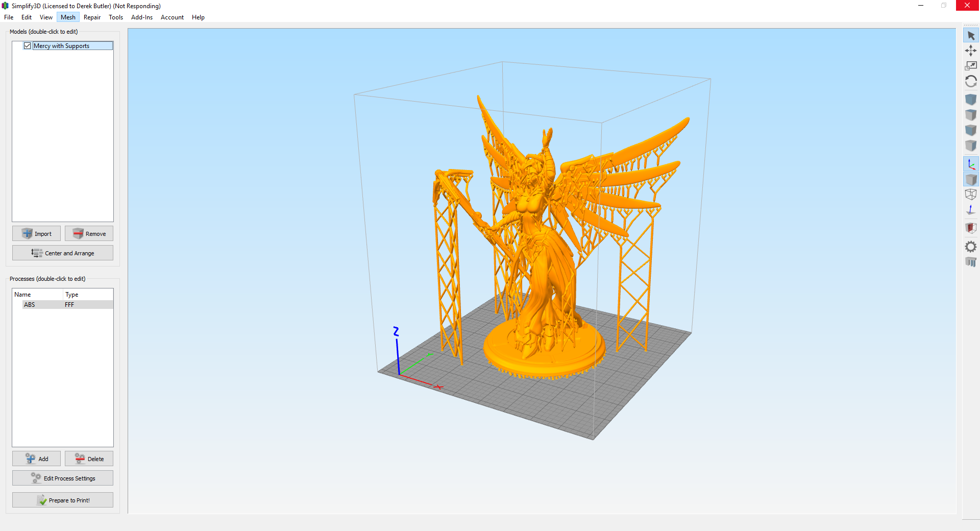
Task: Switch to side view cube
Action: click(x=971, y=146)
